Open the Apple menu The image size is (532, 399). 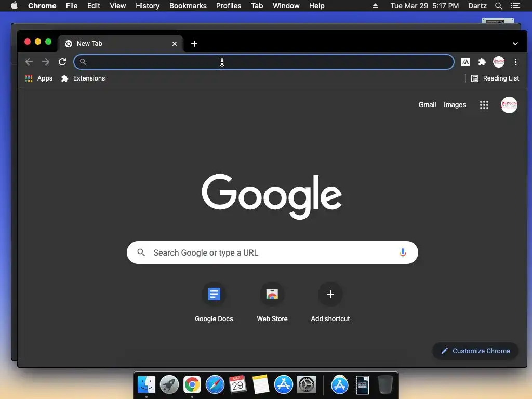[14, 6]
